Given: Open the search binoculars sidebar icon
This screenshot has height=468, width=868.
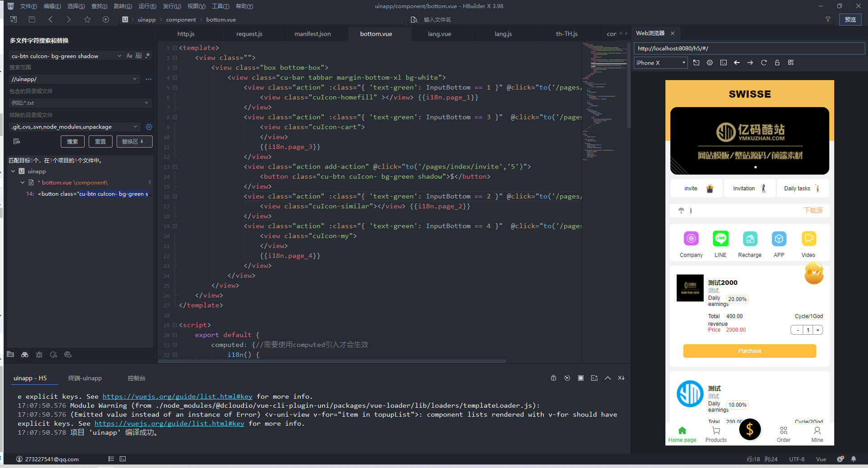Looking at the screenshot, I should 25,355.
